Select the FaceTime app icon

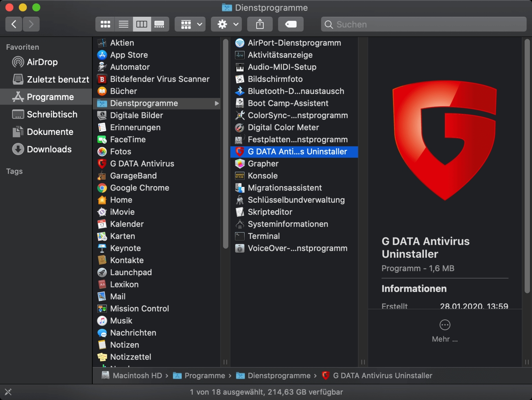point(102,140)
